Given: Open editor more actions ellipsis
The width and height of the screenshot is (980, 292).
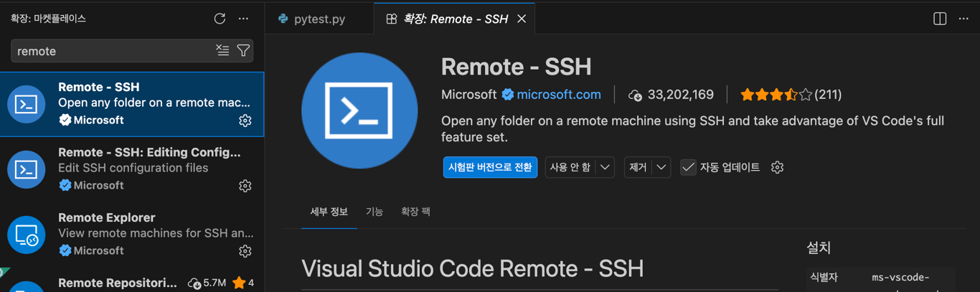Looking at the screenshot, I should (x=963, y=19).
